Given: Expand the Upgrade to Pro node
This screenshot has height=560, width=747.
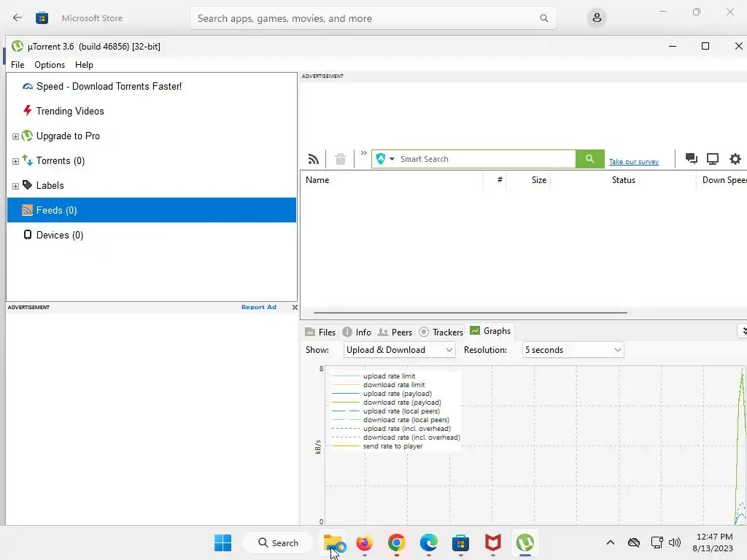Looking at the screenshot, I should tap(15, 136).
